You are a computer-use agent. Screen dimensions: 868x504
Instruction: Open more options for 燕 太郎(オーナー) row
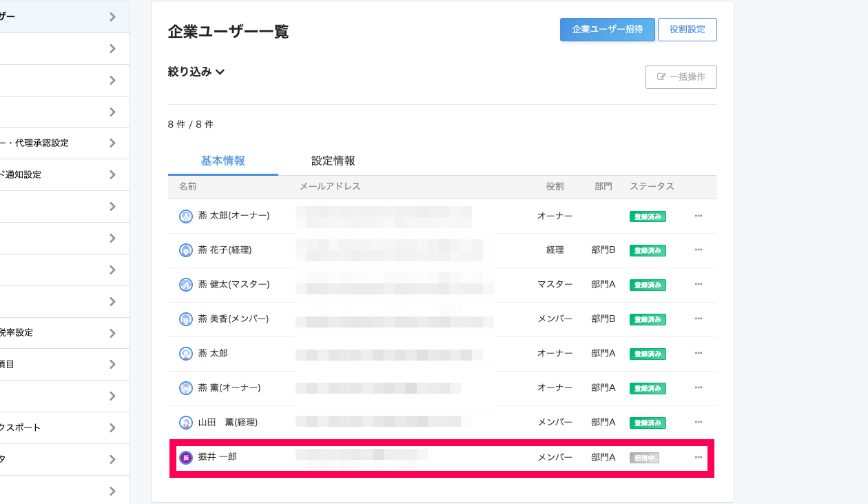click(699, 216)
